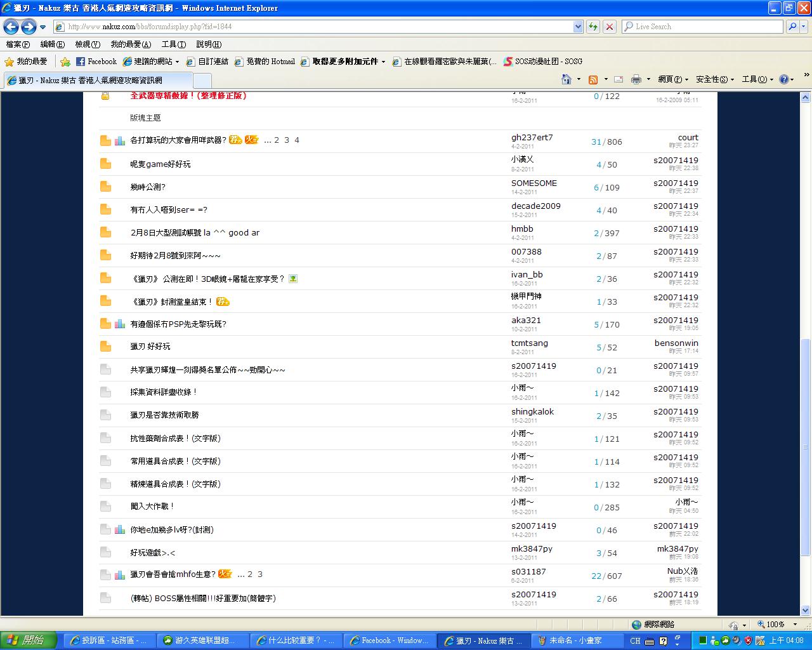
Task: Click the taskbar clock 上午 04:08
Action: 786,640
